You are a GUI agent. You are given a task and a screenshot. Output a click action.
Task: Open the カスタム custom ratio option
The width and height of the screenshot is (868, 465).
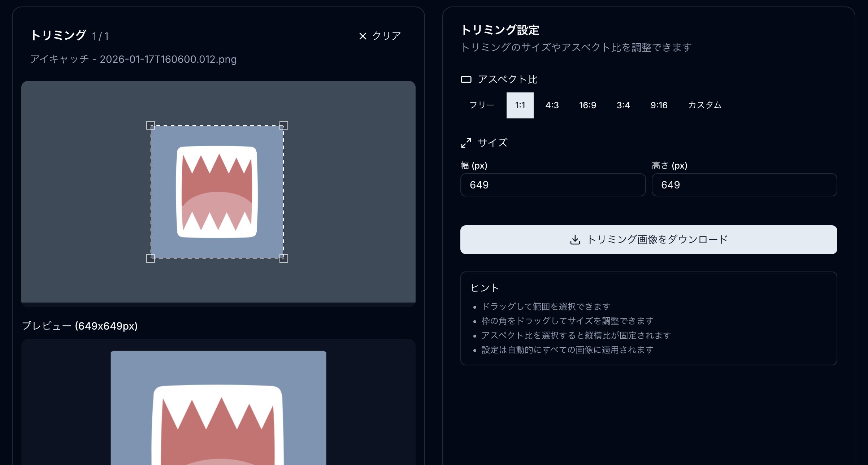[x=704, y=105]
